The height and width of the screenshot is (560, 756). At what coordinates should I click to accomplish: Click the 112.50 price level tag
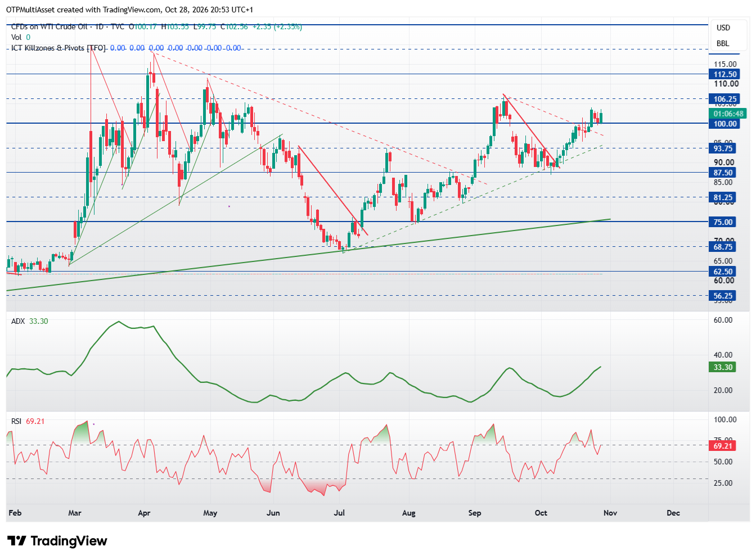point(724,74)
